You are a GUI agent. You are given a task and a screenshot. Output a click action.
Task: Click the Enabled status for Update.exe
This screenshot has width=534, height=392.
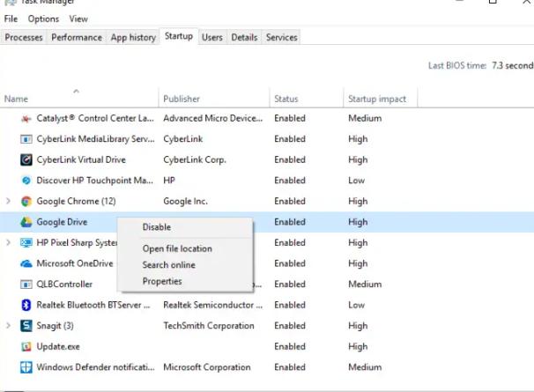click(290, 347)
